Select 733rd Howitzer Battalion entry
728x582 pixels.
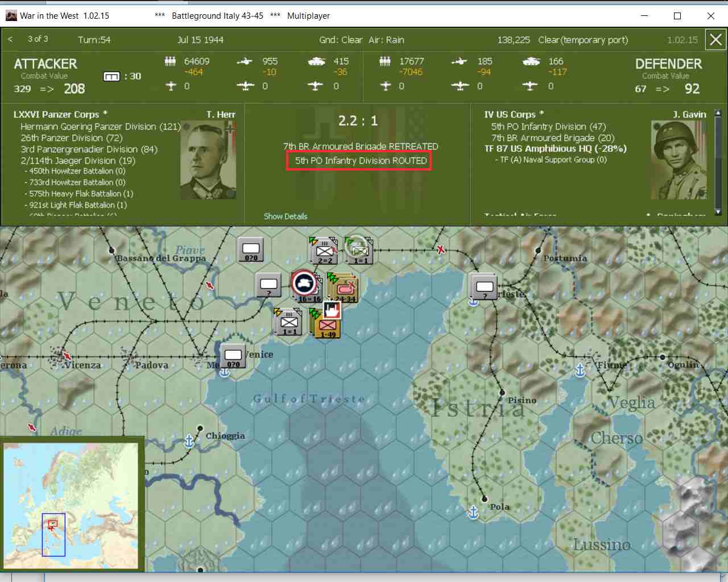pyautogui.click(x=75, y=182)
